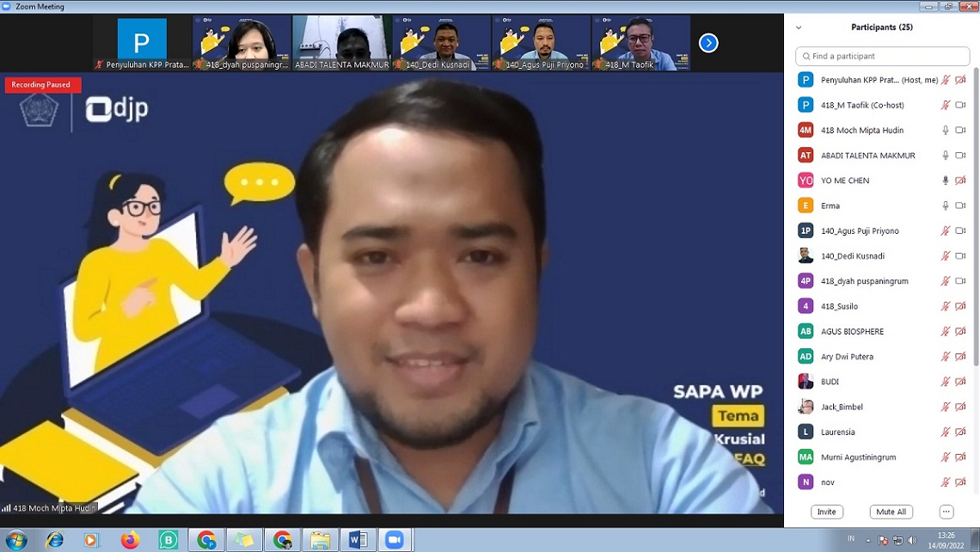Show next video thumbnails with blue arrow
Viewport: 980px width, 552px height.
coord(708,43)
